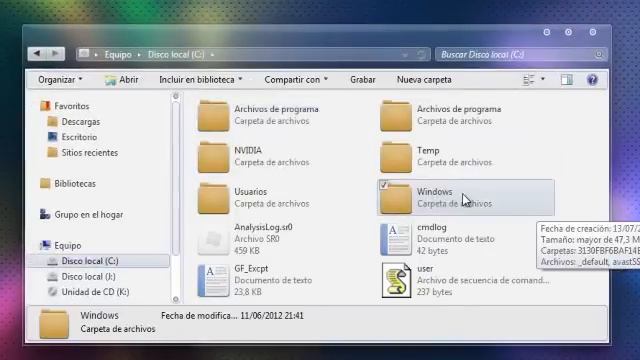Click Abrir in the toolbar
640x360 pixels.
point(121,80)
